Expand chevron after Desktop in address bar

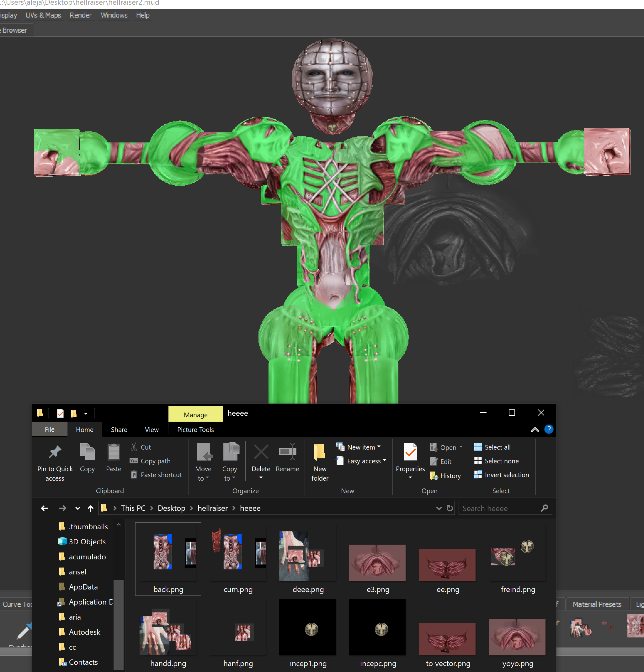pyautogui.click(x=191, y=508)
